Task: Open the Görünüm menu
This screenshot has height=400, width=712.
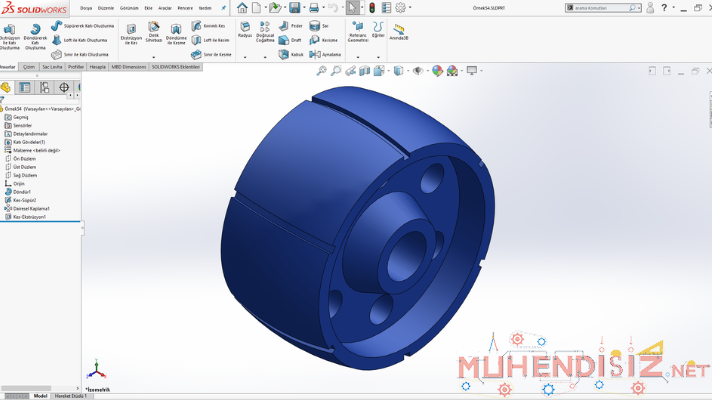Action: pos(129,8)
